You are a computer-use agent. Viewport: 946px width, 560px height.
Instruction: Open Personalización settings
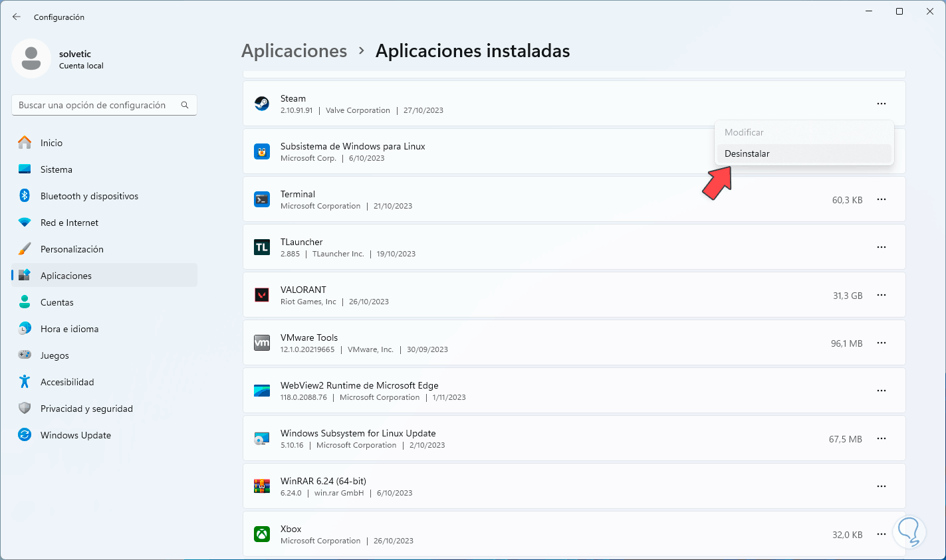104,249
